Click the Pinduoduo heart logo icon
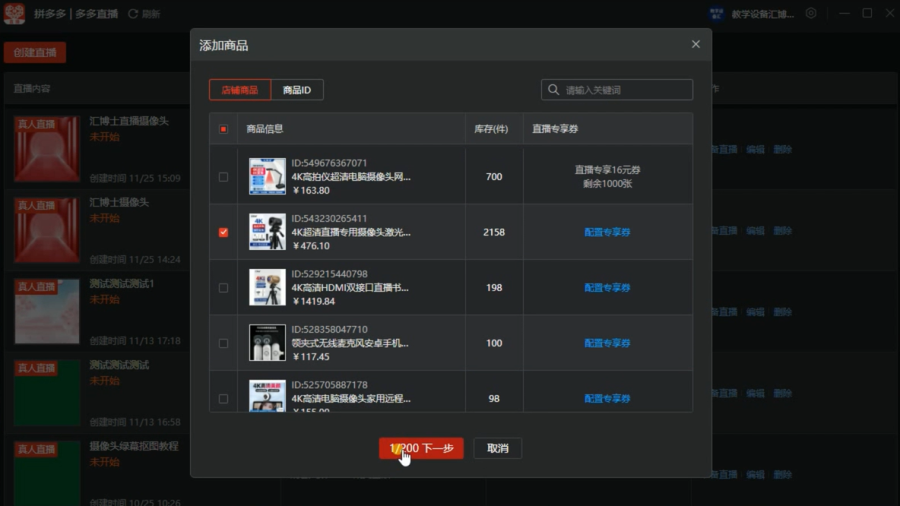 click(x=14, y=13)
